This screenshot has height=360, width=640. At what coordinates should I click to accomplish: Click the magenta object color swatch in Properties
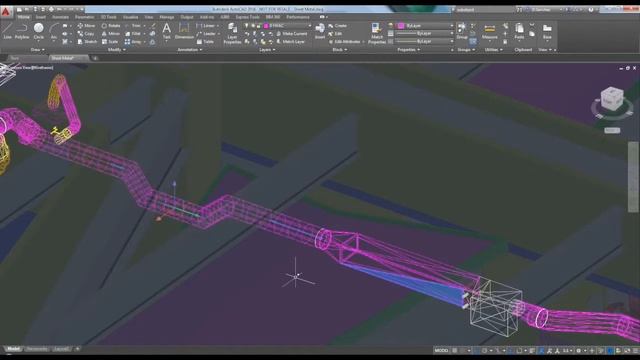pos(401,26)
